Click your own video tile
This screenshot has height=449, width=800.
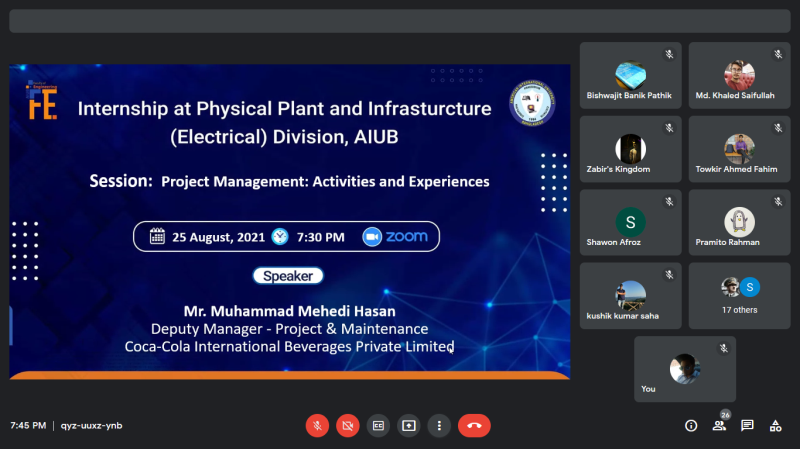pyautogui.click(x=684, y=368)
